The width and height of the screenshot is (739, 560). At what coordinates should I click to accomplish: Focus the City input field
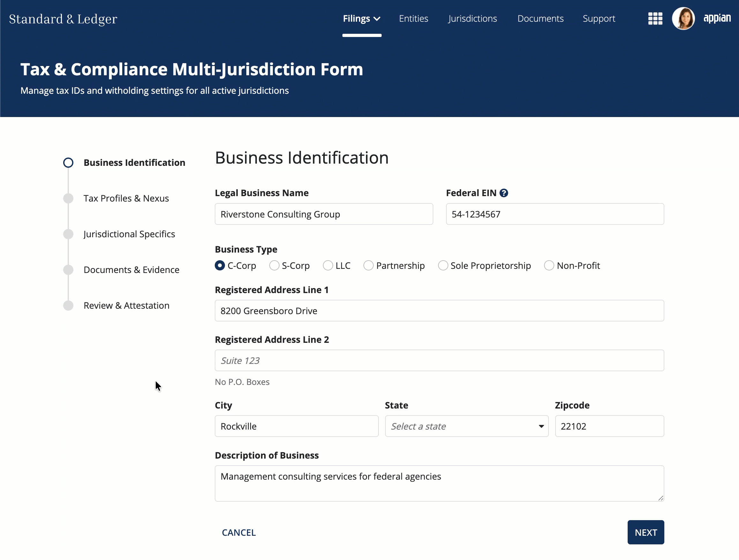(297, 426)
